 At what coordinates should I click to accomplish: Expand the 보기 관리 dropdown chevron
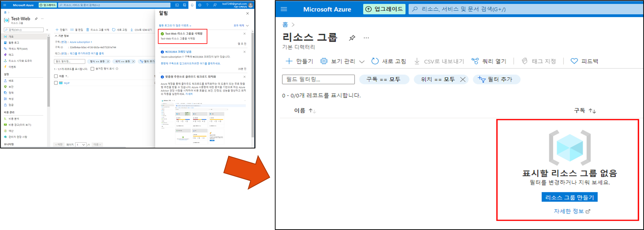pyautogui.click(x=362, y=62)
